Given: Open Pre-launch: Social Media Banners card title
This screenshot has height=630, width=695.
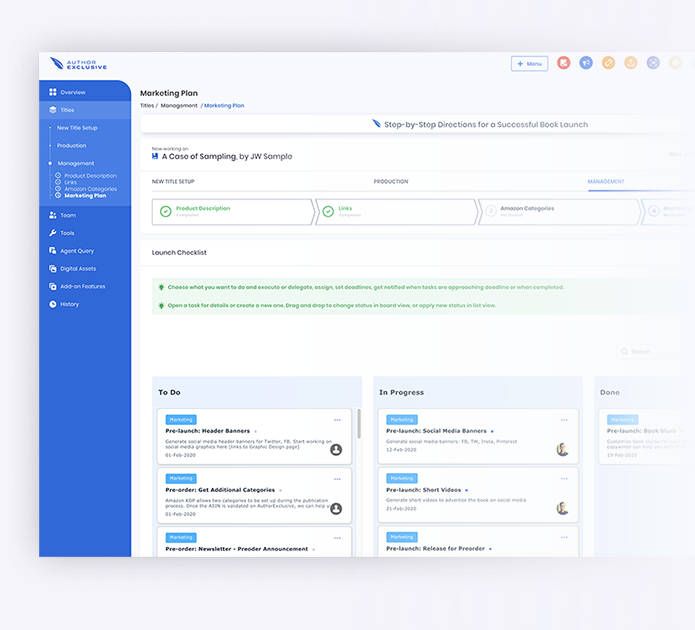Looking at the screenshot, I should pyautogui.click(x=436, y=431).
